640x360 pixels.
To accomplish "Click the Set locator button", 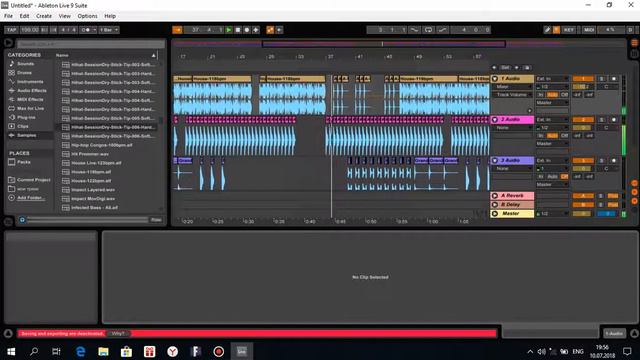I will coord(505,67).
